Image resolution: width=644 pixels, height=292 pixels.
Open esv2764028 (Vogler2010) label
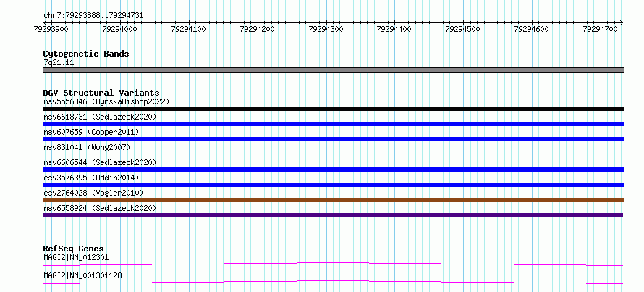[93, 193]
